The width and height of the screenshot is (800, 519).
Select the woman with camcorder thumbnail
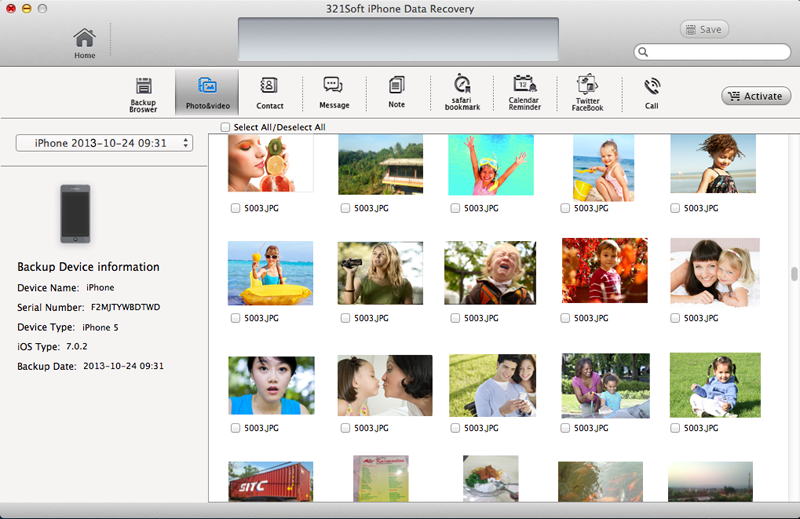[380, 272]
